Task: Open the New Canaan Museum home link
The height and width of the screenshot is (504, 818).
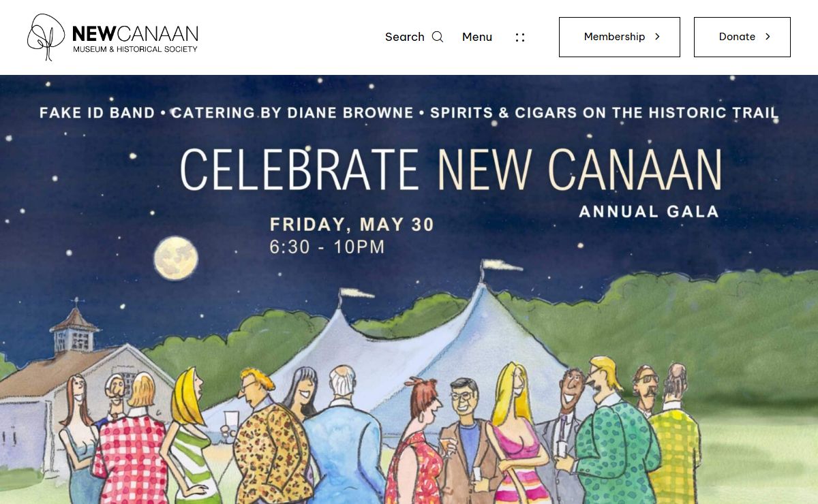Action: (135, 37)
